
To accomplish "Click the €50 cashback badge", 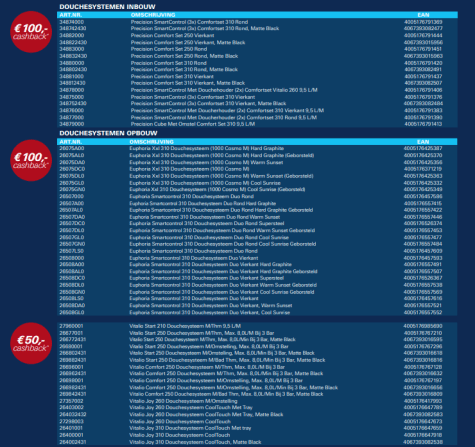I will pos(31,343).
